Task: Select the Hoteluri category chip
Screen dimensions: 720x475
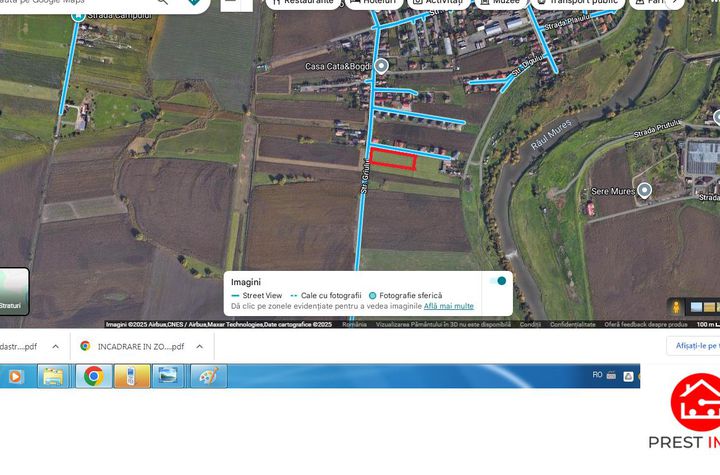Action: (x=372, y=3)
